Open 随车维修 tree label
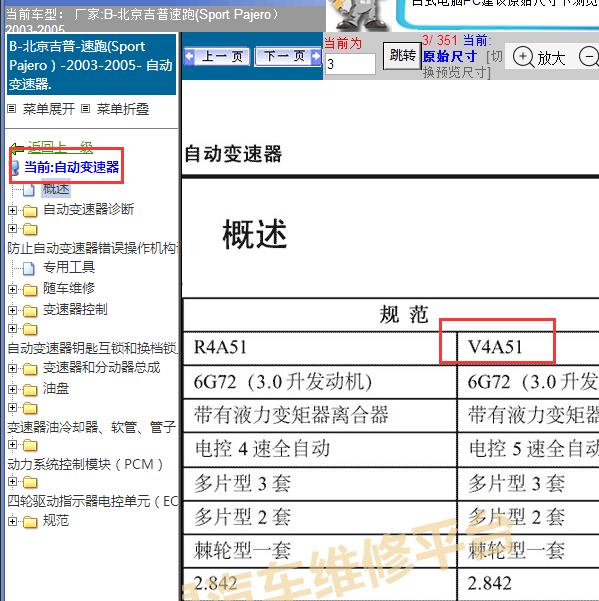 coord(69,288)
